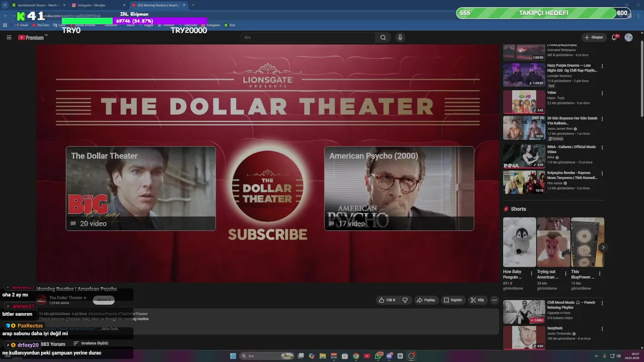Open 'How Baby Penguin' short

(x=519, y=242)
